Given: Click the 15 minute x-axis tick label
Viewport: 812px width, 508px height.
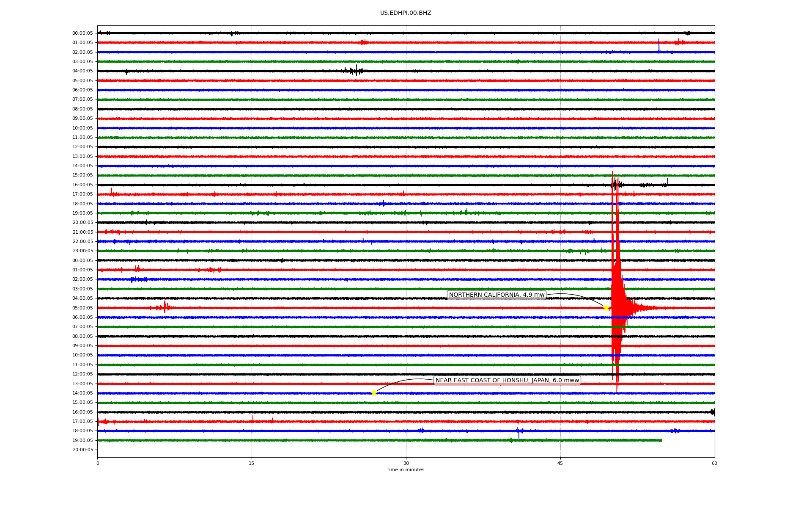Looking at the screenshot, I should tap(252, 463).
